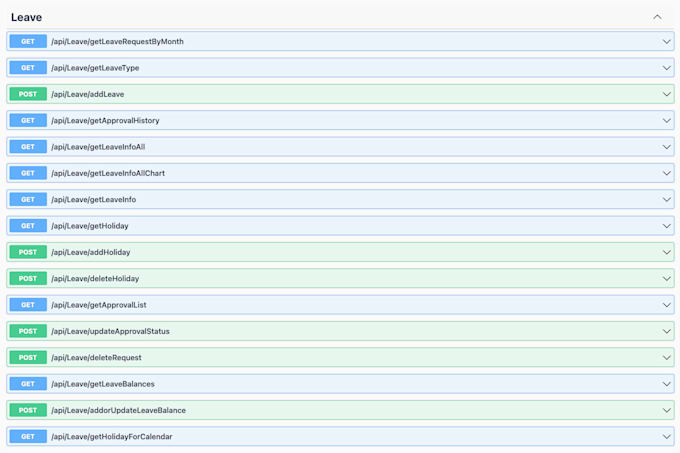Click POST badge for addHoliday

coord(28,252)
